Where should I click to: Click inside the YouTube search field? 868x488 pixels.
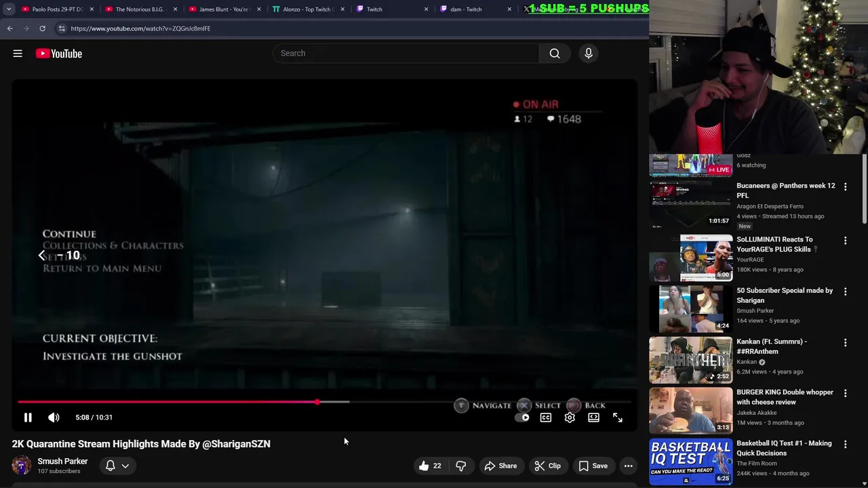pos(406,54)
